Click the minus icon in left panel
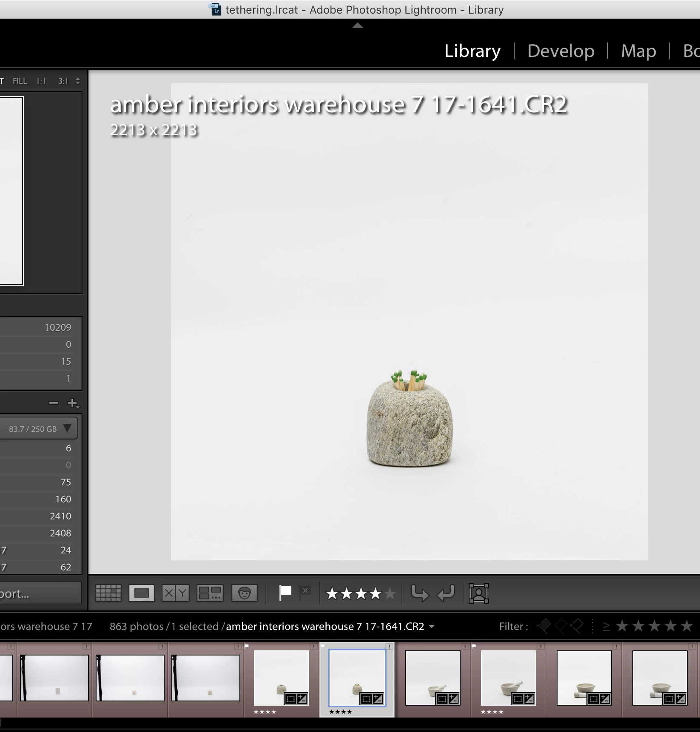Viewport: 700px width, 732px height. click(54, 403)
